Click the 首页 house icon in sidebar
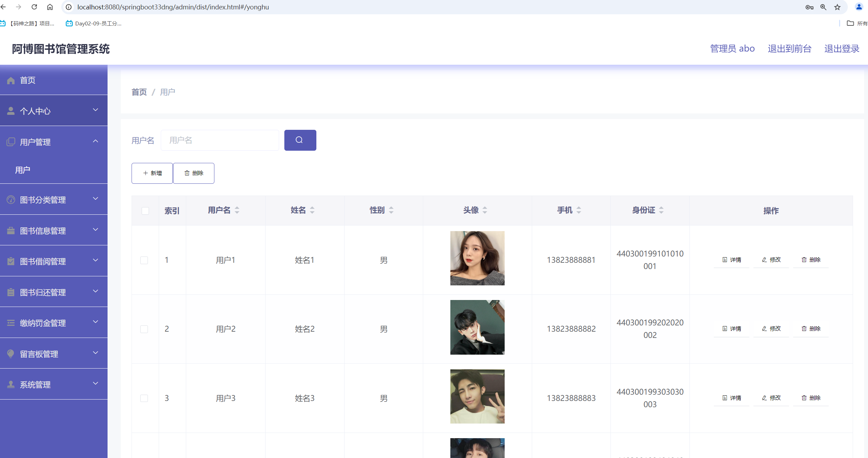868x458 pixels. tap(11, 80)
